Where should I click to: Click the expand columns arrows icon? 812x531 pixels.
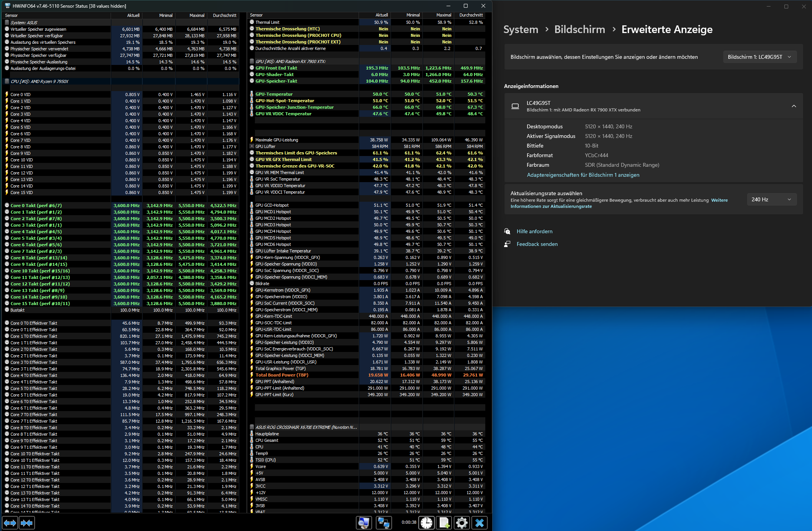point(10,523)
